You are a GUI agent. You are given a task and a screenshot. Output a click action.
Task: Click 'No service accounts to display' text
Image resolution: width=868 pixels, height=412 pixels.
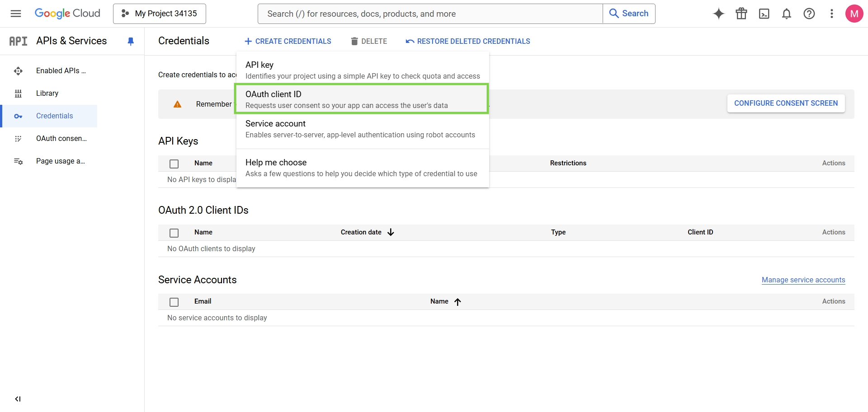click(217, 318)
